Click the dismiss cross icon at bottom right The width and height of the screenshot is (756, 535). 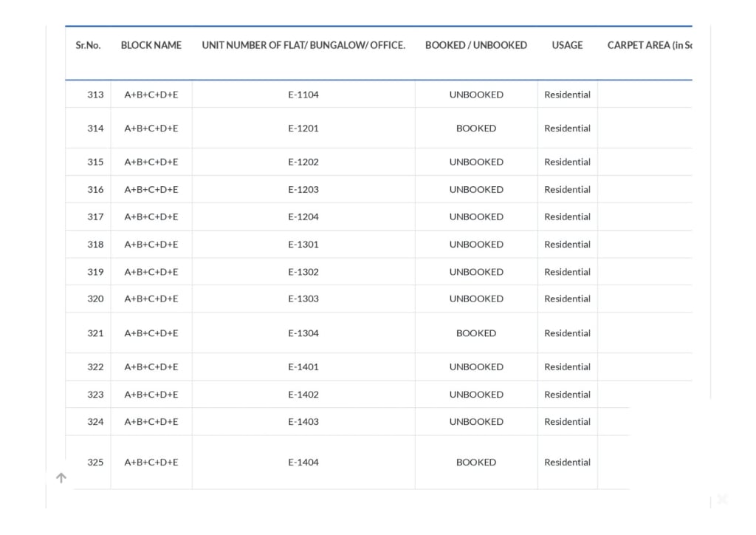coord(722,499)
